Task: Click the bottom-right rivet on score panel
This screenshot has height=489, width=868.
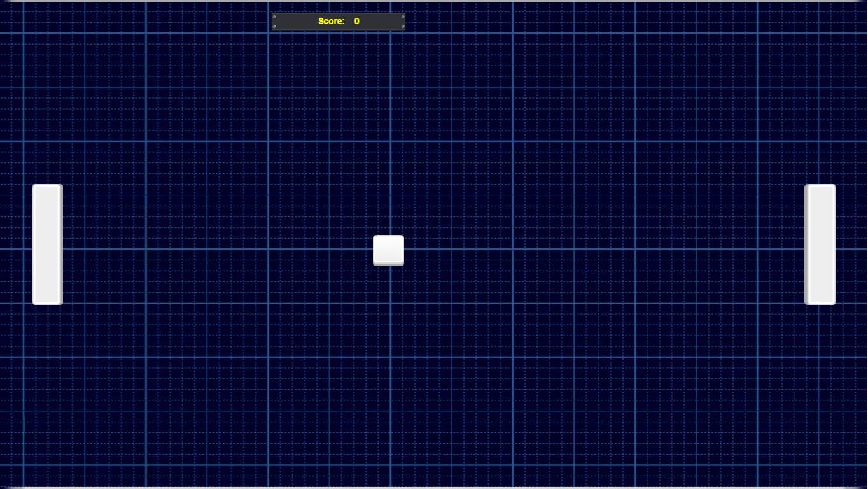Action: (403, 27)
